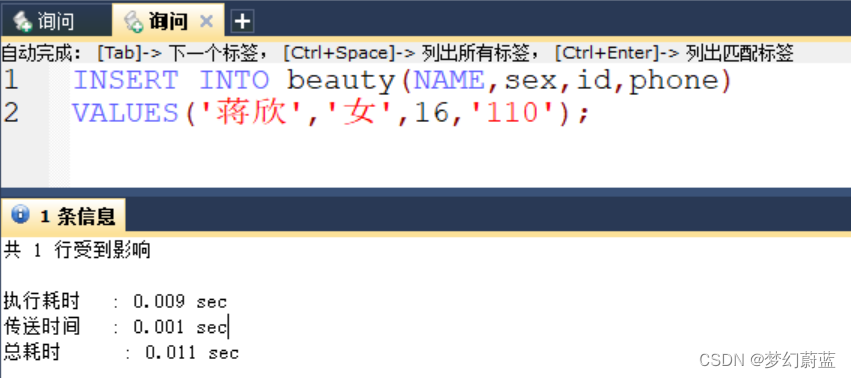Image resolution: width=851 pixels, height=378 pixels.
Task: Click the INTO keyword in the query
Action: [x=234, y=80]
